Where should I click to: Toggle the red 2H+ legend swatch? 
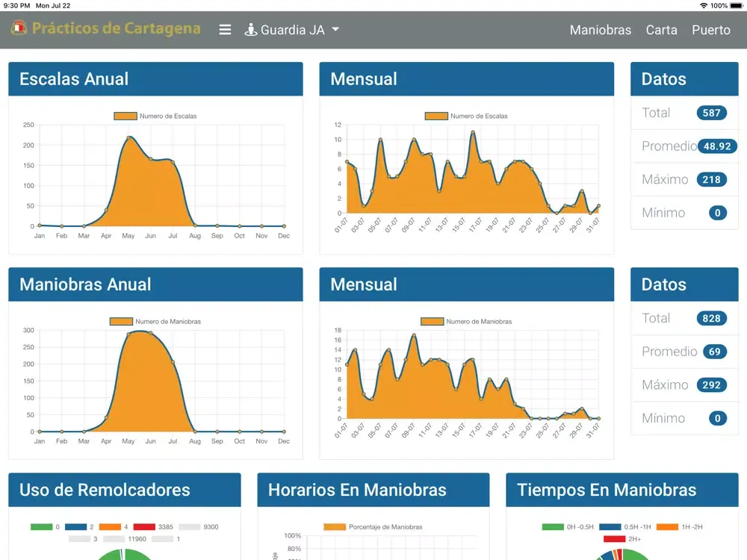(615, 539)
